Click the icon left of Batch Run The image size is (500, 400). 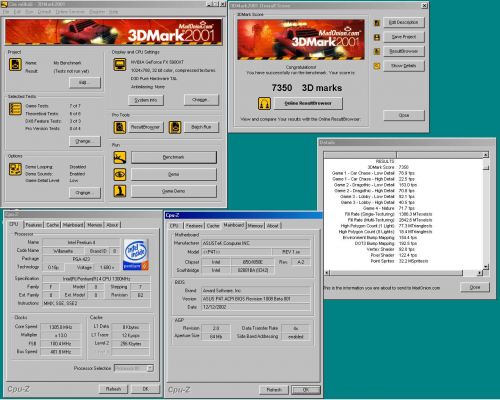click(175, 127)
